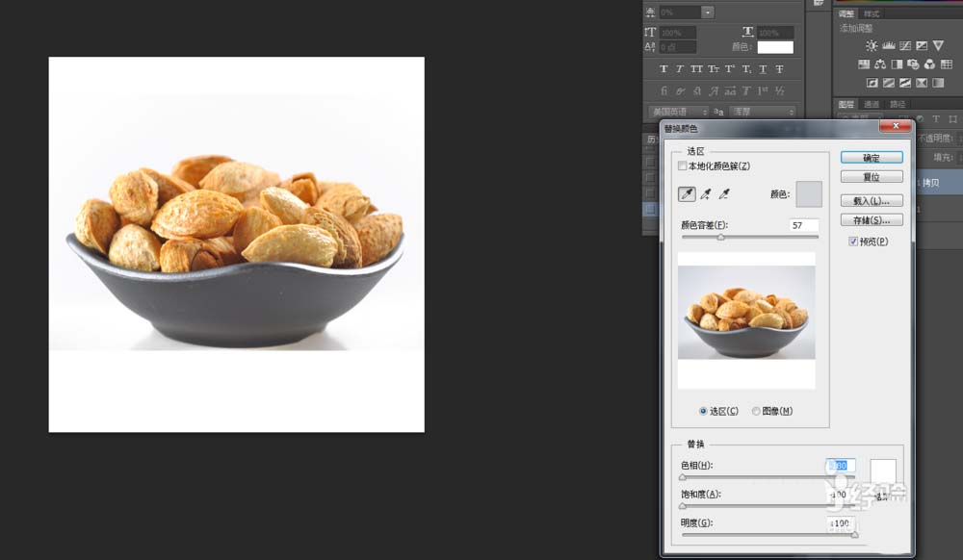Click the Levels adjustment icon

click(888, 45)
